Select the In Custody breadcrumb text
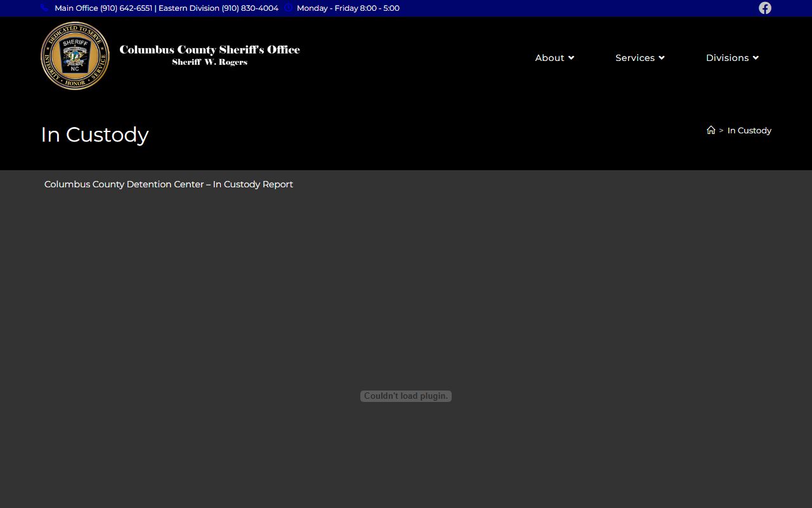Viewport: 812px width, 508px height. 749,130
